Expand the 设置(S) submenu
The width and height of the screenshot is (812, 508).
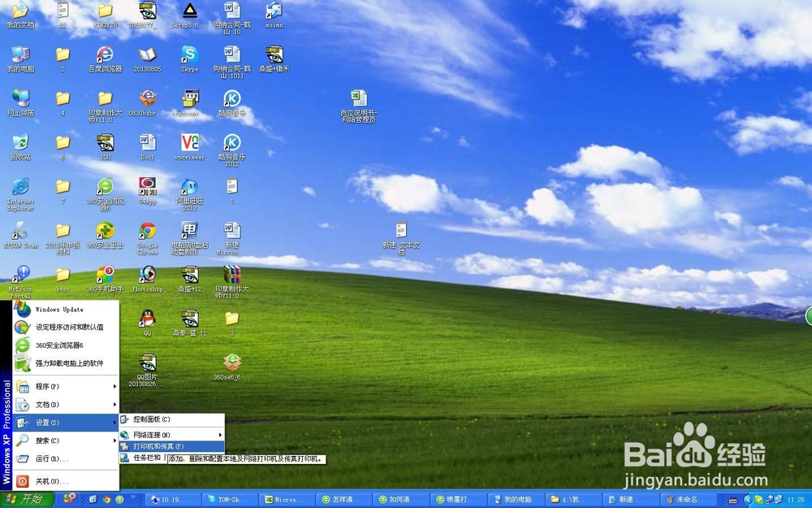(x=66, y=423)
